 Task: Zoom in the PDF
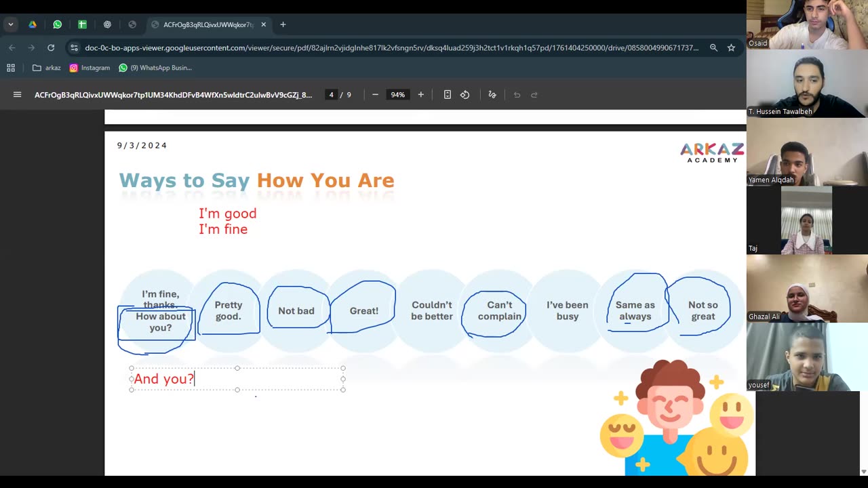421,95
